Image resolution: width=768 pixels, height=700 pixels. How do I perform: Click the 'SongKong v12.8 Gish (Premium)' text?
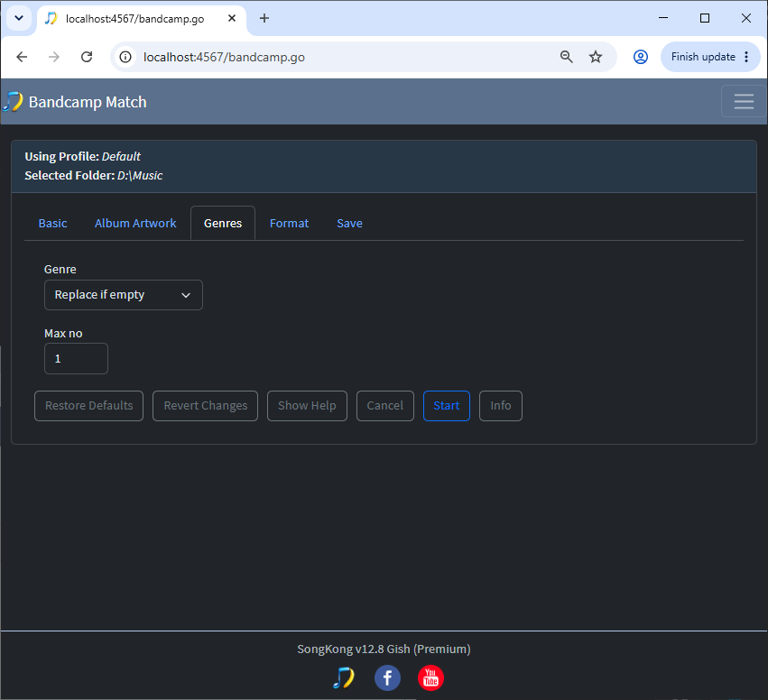point(384,649)
